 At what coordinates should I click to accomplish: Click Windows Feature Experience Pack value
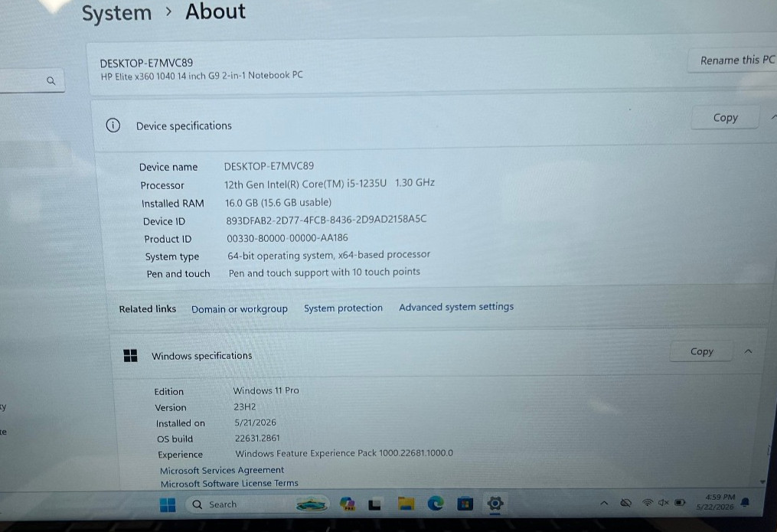pyautogui.click(x=344, y=453)
